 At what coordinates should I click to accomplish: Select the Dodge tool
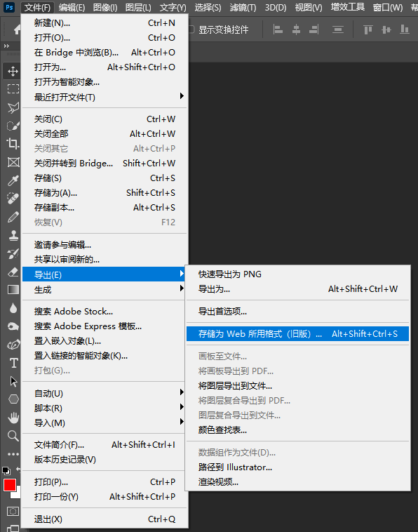[x=13, y=326]
